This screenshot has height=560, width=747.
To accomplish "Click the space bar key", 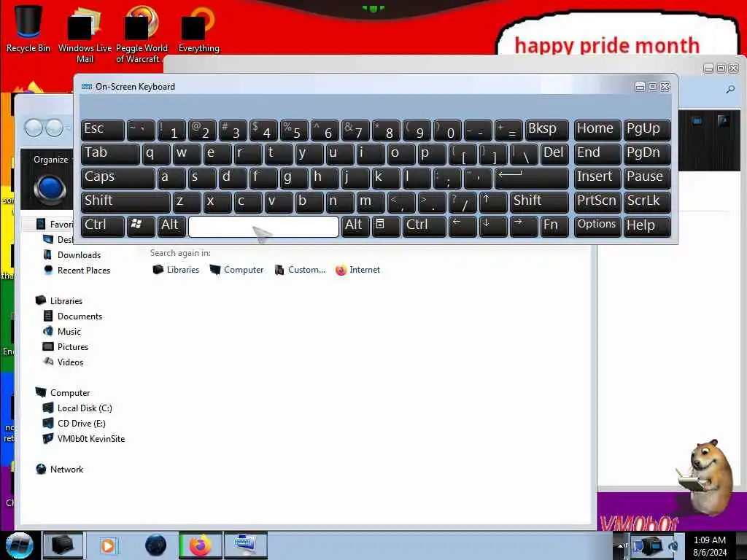I will tap(263, 226).
